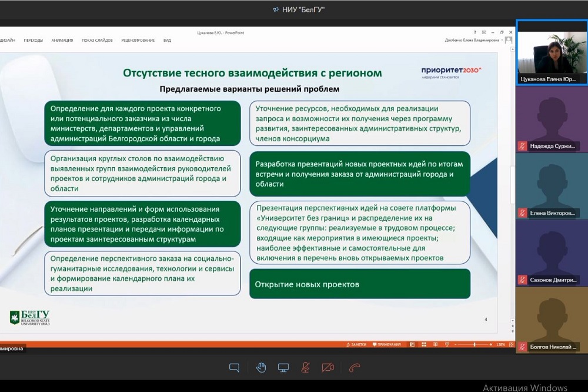This screenshot has width=588, height=392.
Task: Start screen sharing with monitor icon
Action: pos(283,368)
